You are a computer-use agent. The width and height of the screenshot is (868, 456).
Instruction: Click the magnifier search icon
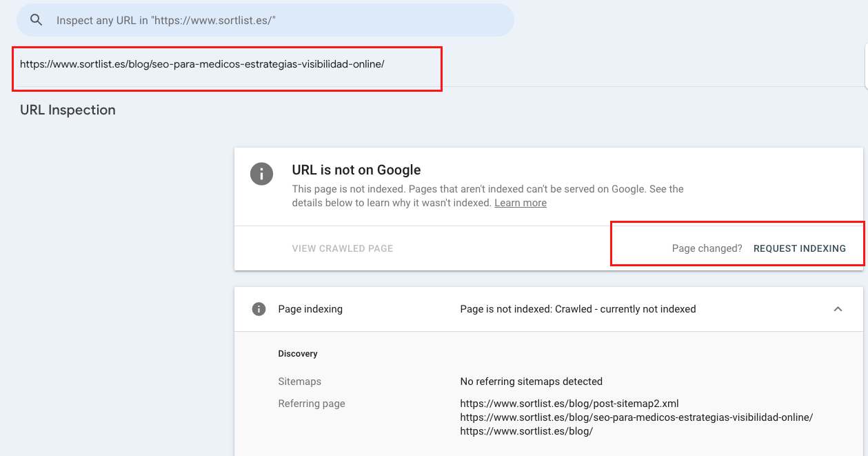[x=36, y=20]
